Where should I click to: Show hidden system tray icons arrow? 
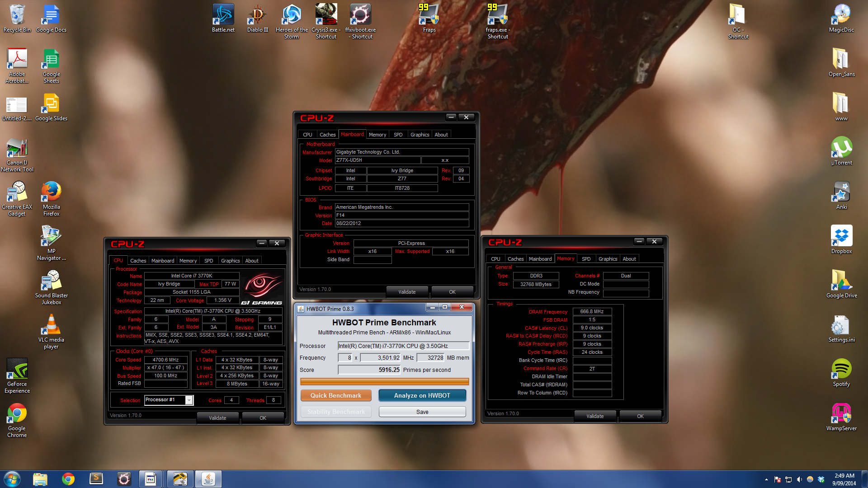(766, 479)
